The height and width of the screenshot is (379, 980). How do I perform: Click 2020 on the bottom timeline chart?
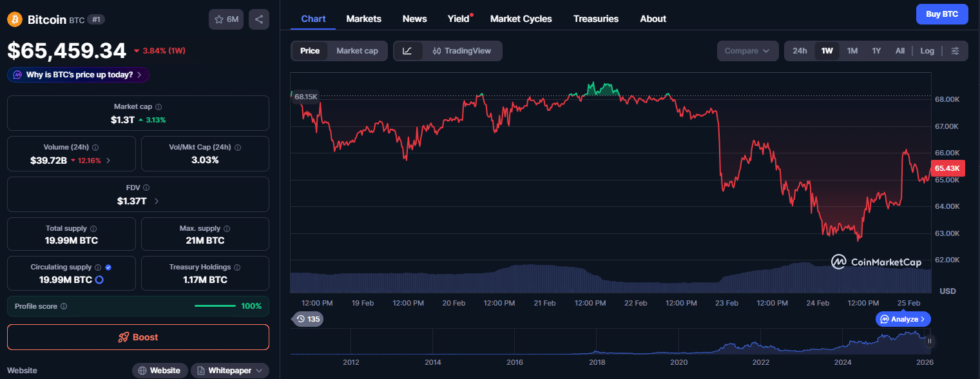click(679, 362)
